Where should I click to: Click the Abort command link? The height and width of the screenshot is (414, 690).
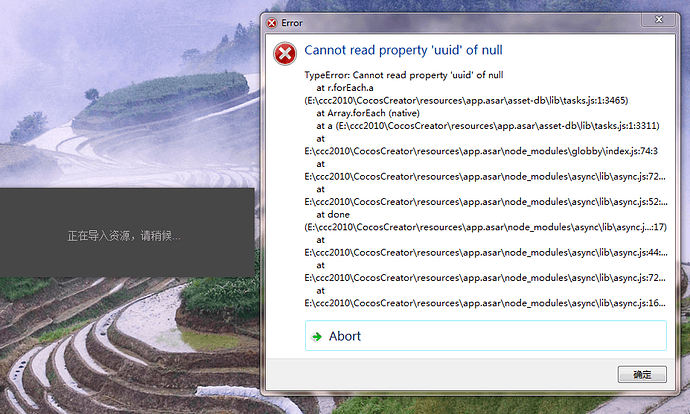pos(485,336)
